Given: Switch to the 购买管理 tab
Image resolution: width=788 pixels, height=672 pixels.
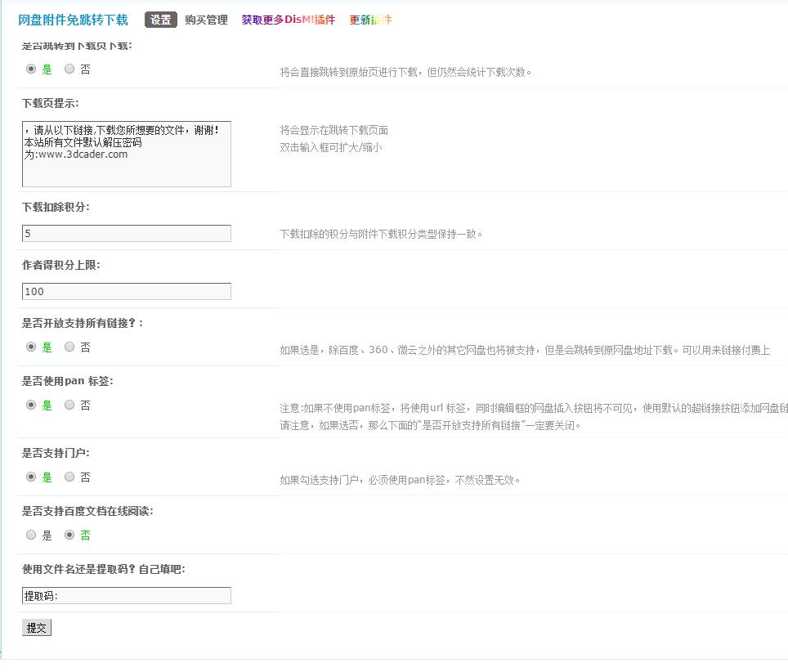Looking at the screenshot, I should point(206,20).
